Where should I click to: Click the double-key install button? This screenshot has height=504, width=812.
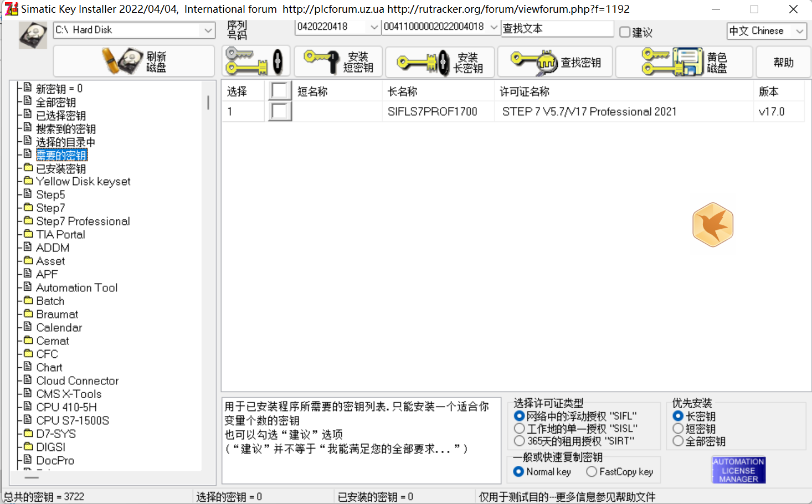[256, 61]
